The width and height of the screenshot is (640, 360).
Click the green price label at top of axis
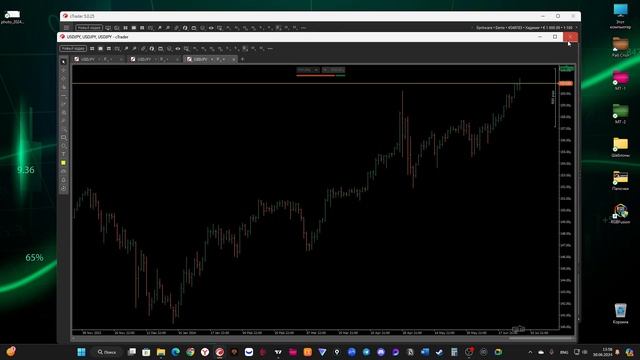click(x=566, y=69)
